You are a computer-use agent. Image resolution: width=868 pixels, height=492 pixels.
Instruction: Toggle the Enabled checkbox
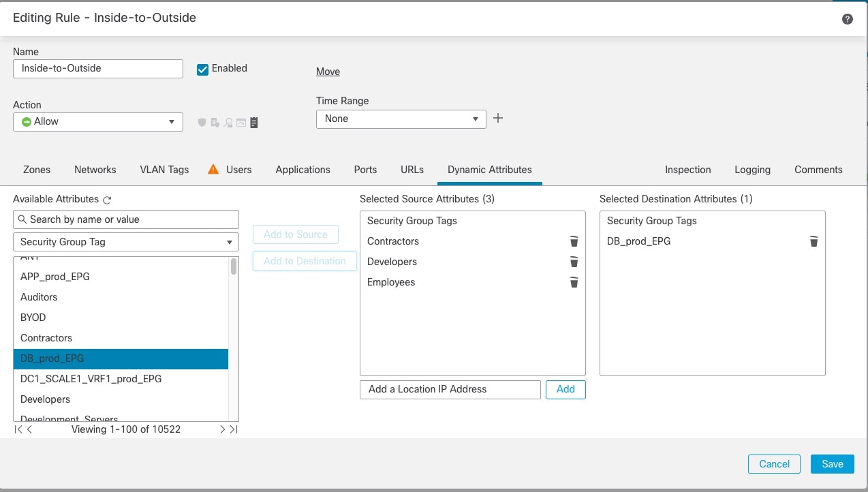(x=202, y=69)
